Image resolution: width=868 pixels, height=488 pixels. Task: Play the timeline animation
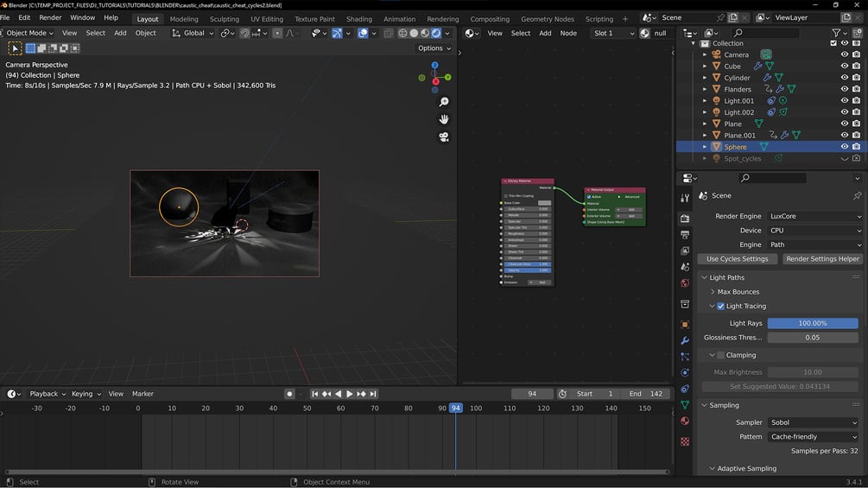click(x=349, y=394)
